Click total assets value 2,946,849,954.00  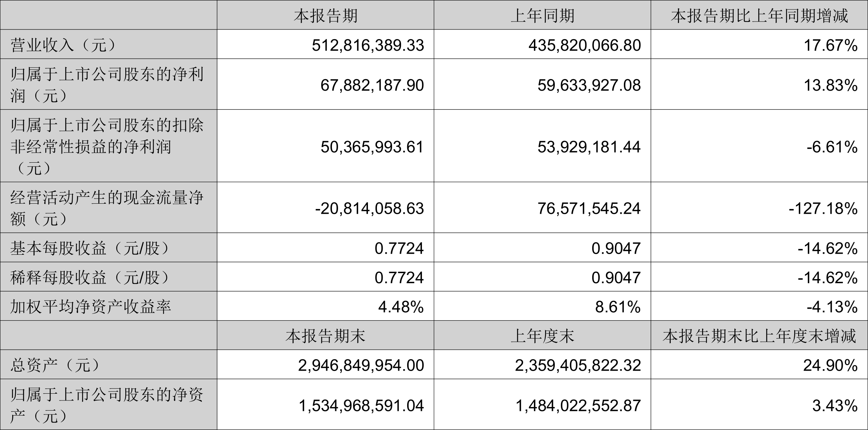click(x=361, y=366)
